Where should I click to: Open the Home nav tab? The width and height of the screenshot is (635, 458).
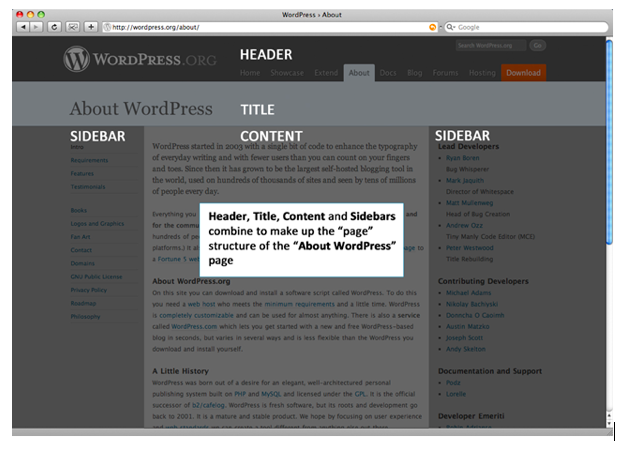250,73
